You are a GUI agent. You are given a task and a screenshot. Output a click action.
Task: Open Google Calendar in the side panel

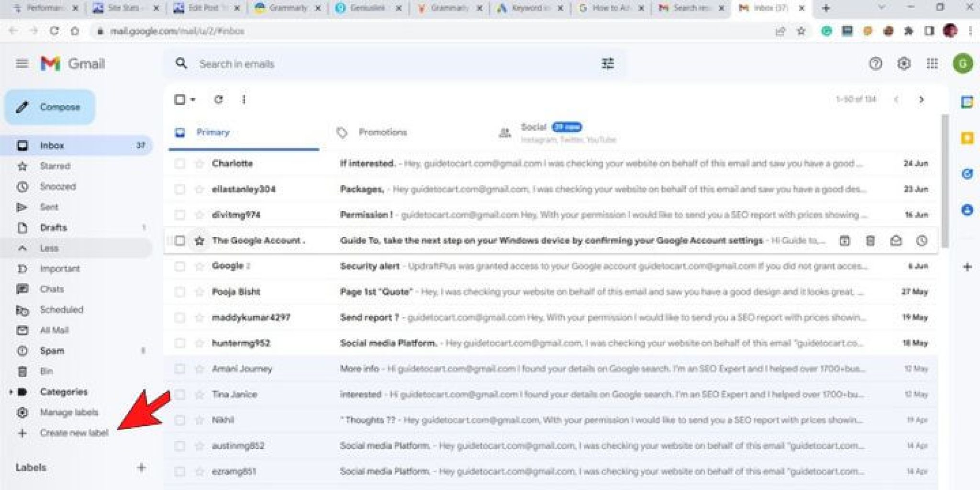[967, 102]
